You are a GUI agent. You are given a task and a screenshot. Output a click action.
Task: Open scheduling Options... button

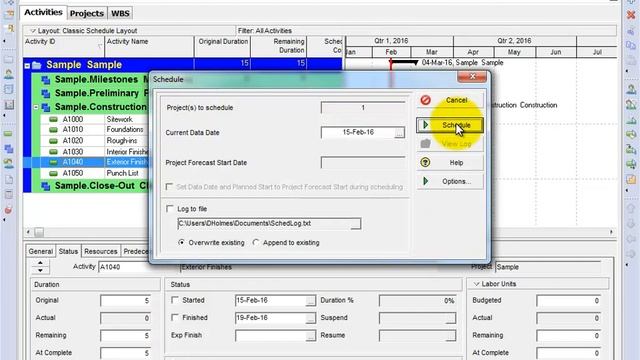point(450,181)
